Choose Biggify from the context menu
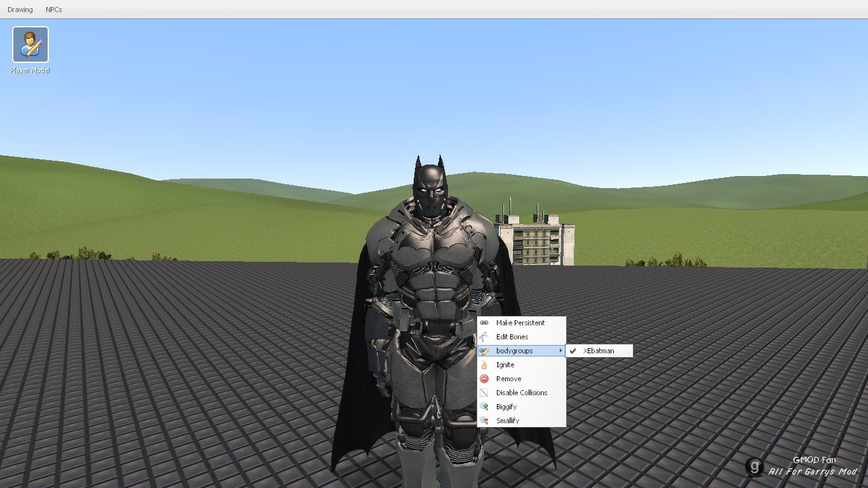 tap(521, 407)
